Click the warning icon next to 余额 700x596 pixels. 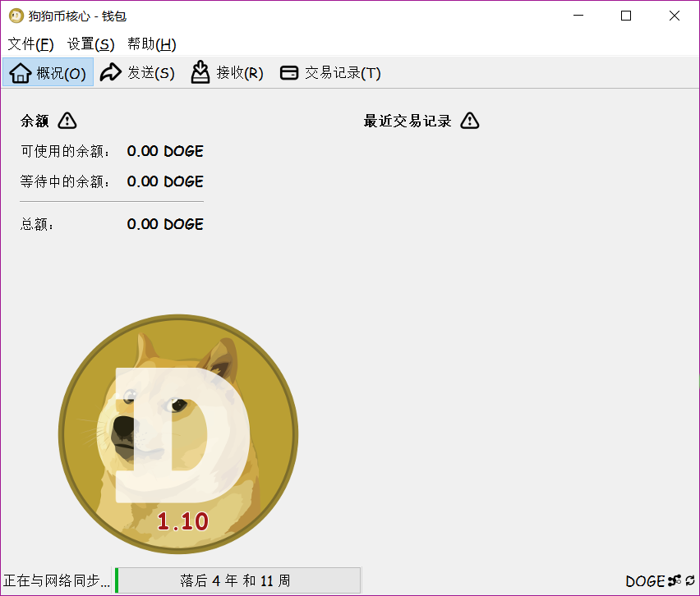point(67,121)
